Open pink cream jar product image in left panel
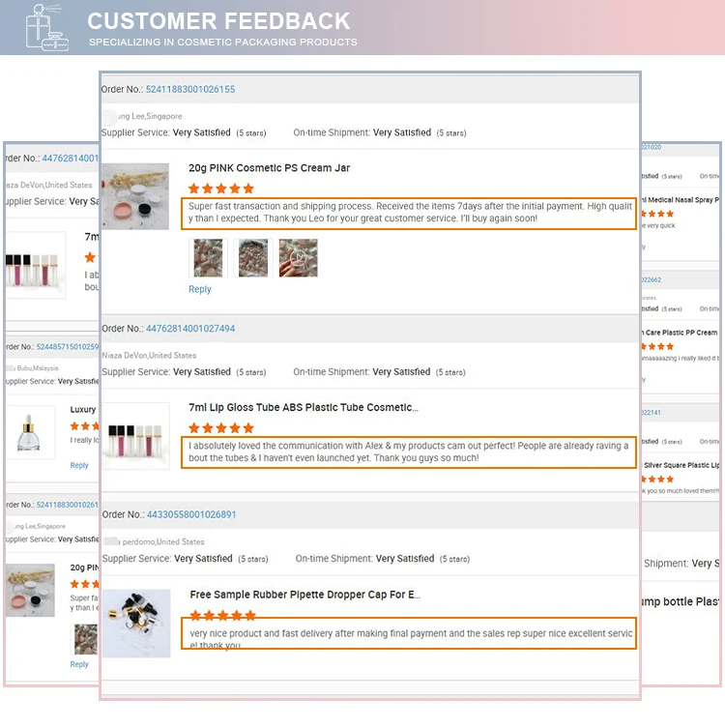The height and width of the screenshot is (728, 725). [31, 590]
